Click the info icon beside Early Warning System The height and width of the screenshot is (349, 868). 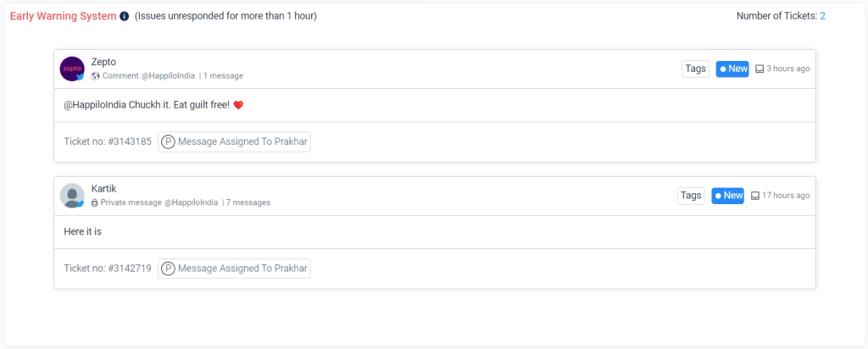(125, 17)
